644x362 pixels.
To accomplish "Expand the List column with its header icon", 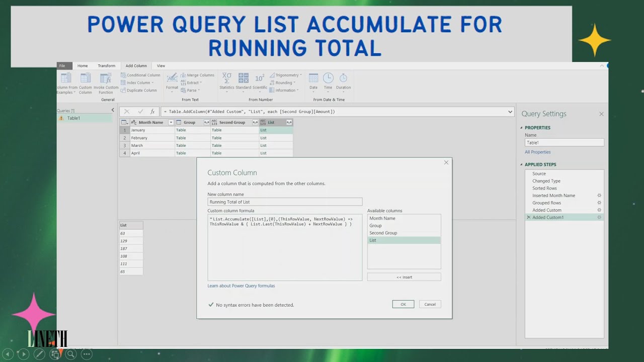I will tap(289, 122).
